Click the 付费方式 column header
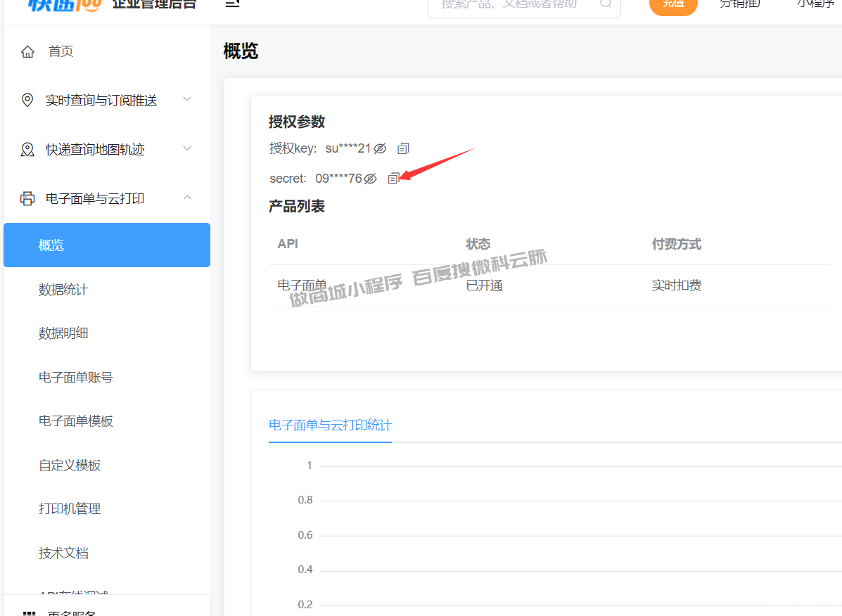This screenshot has width=842, height=616. point(677,244)
